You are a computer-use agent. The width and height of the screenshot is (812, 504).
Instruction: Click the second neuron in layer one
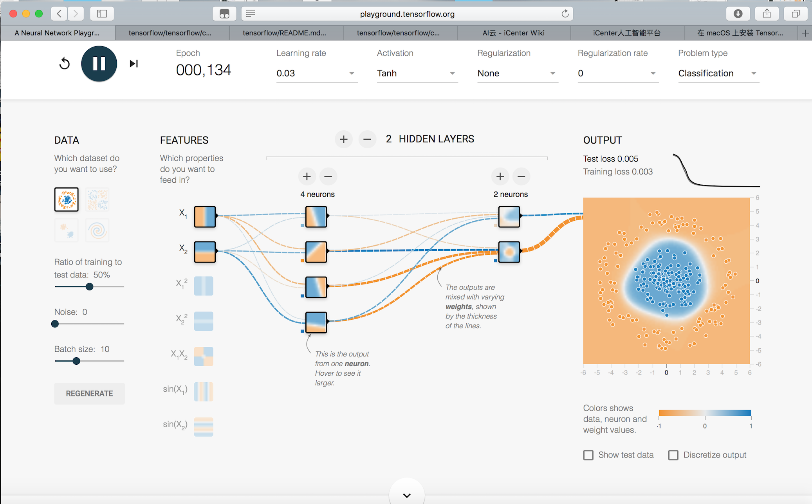(316, 252)
